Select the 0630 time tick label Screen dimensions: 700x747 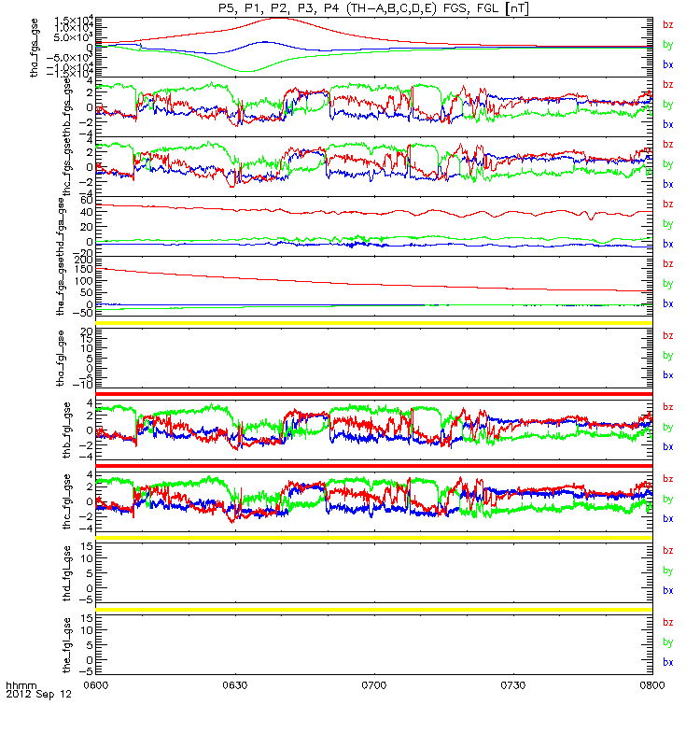click(235, 685)
